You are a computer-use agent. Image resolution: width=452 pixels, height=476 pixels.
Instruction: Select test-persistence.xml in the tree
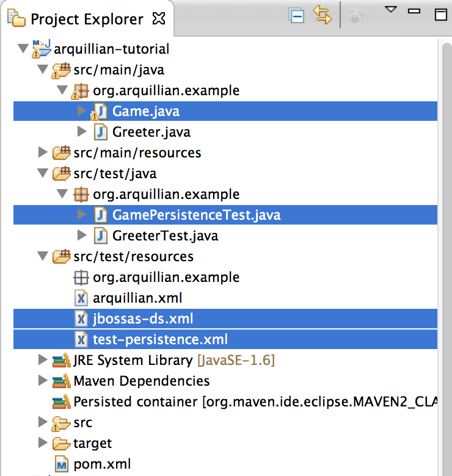pyautogui.click(x=160, y=340)
